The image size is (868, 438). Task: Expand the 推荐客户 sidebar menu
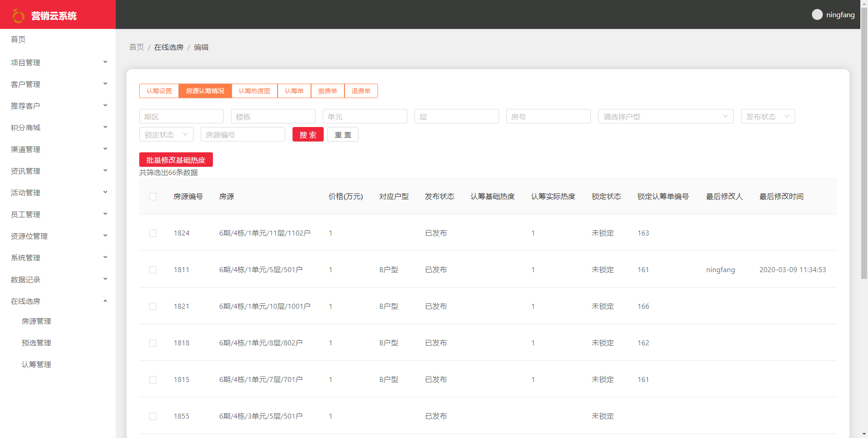[58, 106]
